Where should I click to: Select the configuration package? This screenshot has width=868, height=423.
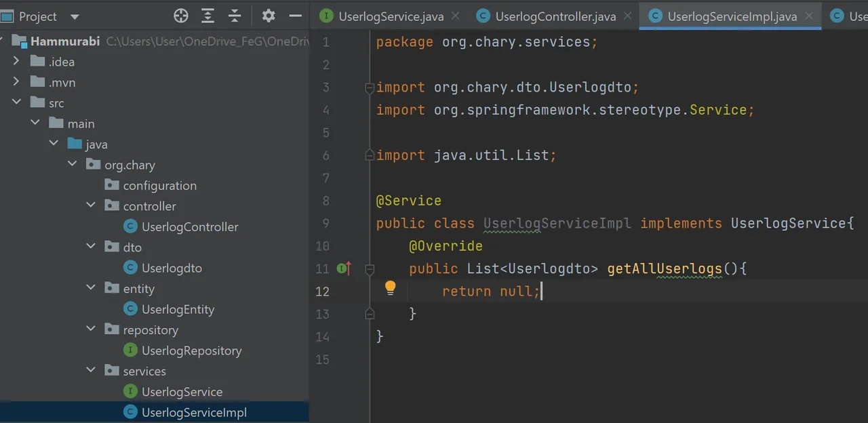pos(159,185)
